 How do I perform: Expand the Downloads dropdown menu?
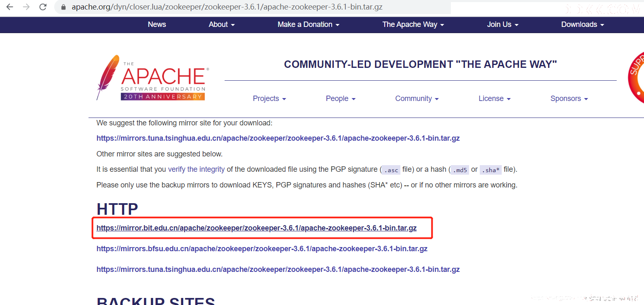click(x=583, y=24)
